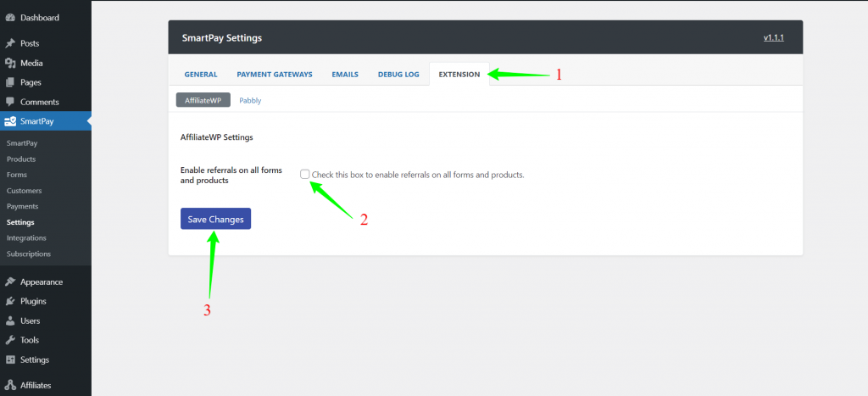Viewport: 868px width, 396px height.
Task: Switch to Payment Gateways tab
Action: (x=275, y=75)
